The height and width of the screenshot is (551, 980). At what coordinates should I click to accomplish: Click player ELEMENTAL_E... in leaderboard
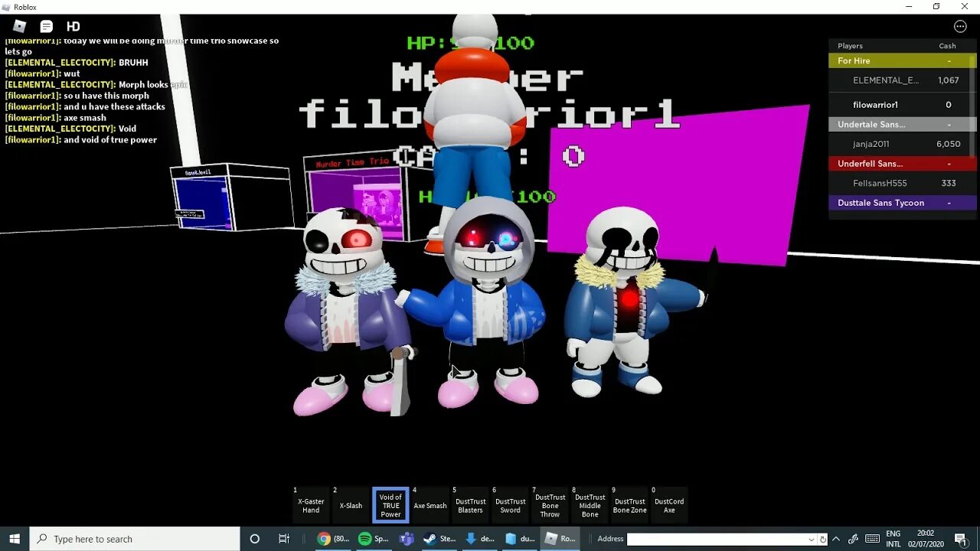pyautogui.click(x=900, y=80)
